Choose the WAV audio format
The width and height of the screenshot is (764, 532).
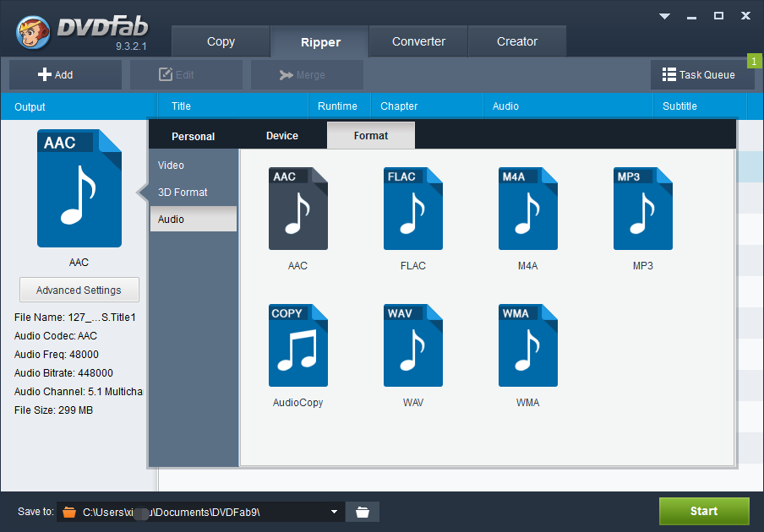(412, 345)
